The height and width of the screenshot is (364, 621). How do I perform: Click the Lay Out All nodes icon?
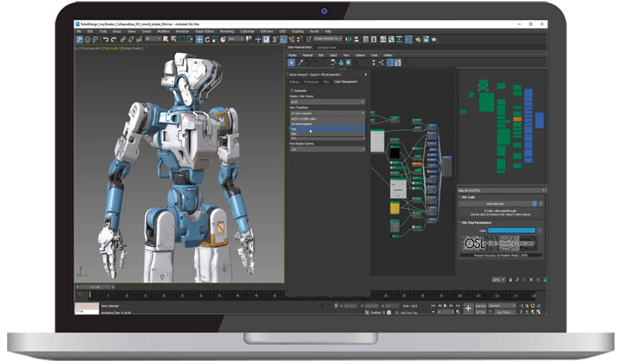373,63
